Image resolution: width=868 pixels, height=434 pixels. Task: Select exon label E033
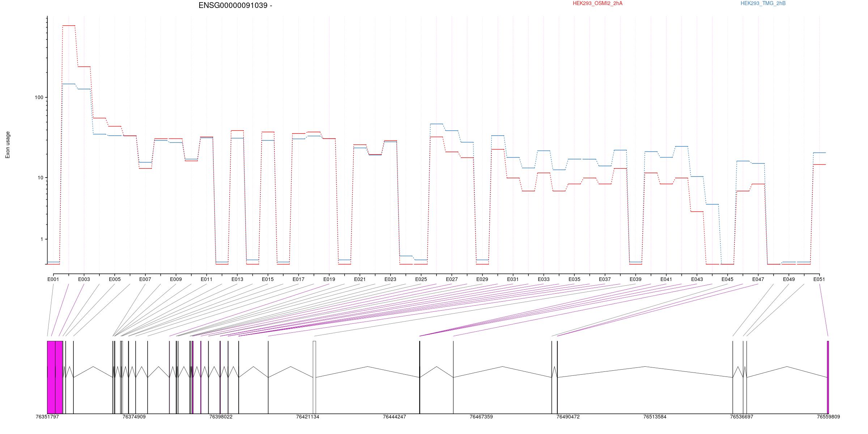(544, 279)
